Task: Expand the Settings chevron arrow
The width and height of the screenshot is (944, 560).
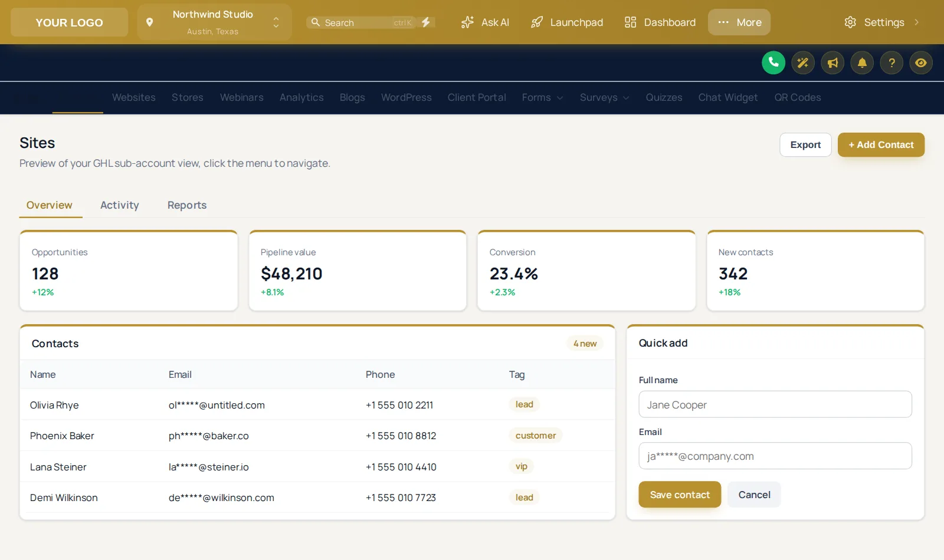Action: [x=917, y=22]
